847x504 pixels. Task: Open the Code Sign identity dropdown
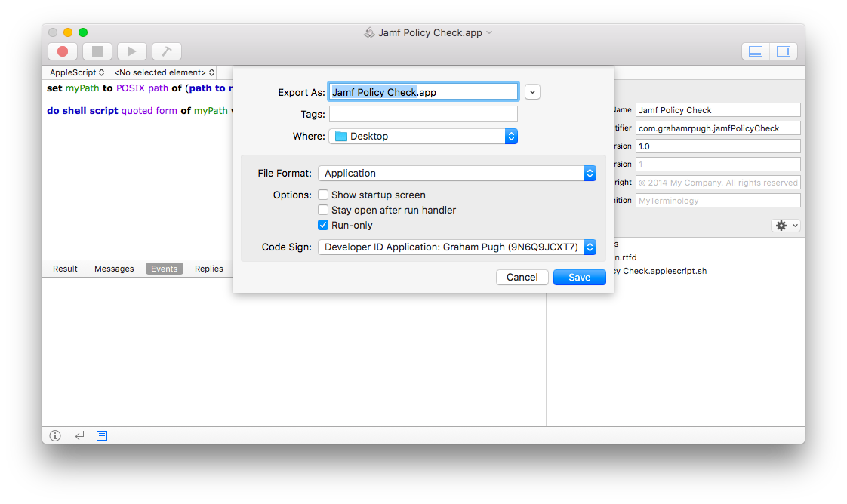[457, 247]
